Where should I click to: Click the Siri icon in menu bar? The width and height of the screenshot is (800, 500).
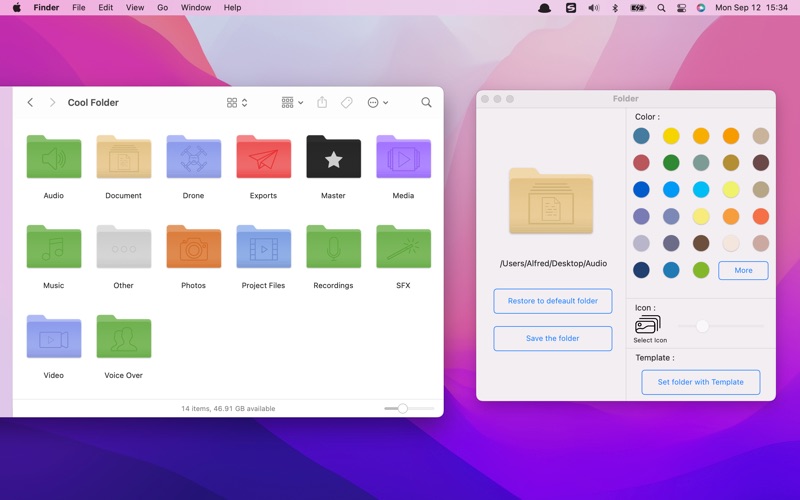tap(701, 8)
